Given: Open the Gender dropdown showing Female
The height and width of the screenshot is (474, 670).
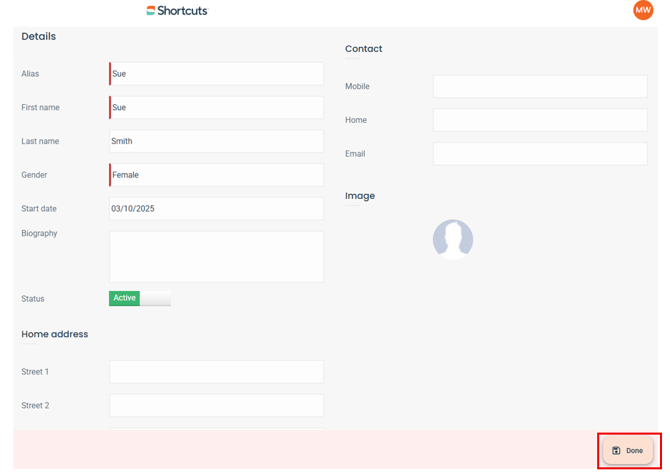Looking at the screenshot, I should (217, 175).
